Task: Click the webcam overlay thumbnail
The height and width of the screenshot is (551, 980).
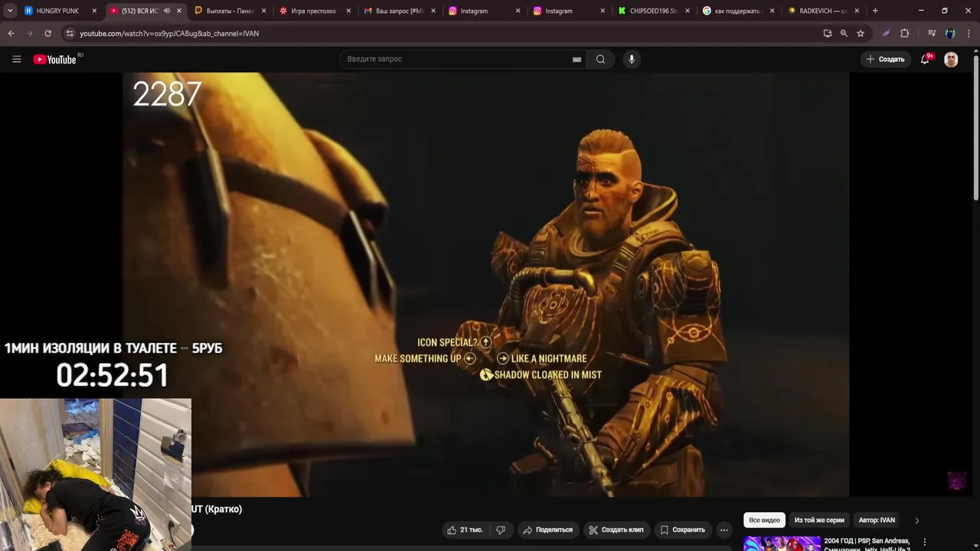Action: (96, 474)
